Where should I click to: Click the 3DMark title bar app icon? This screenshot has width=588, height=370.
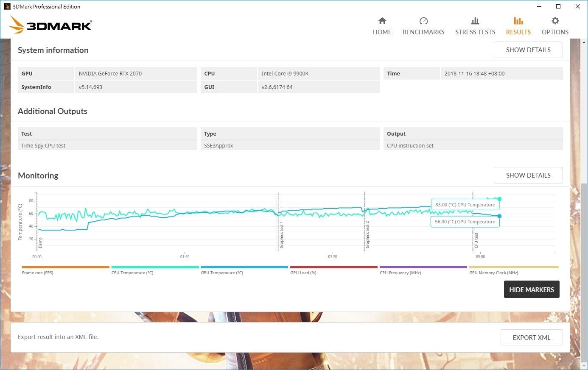7,6
